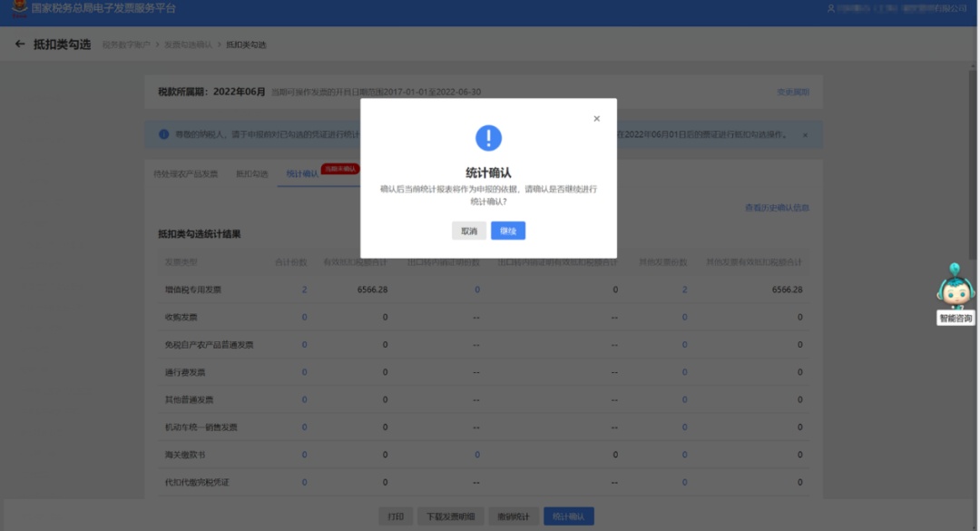Image resolution: width=980 pixels, height=531 pixels.
Task: Switch to the 待处理农产品发票 tab
Action: point(186,173)
